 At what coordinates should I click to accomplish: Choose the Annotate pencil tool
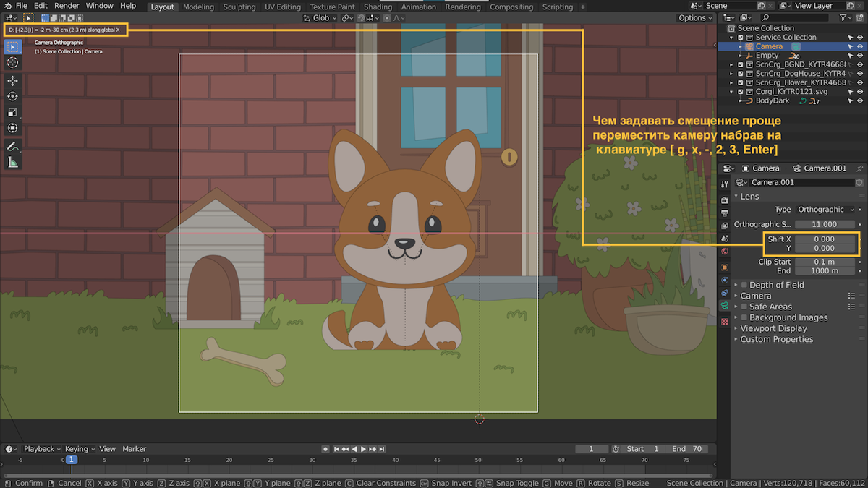click(13, 147)
